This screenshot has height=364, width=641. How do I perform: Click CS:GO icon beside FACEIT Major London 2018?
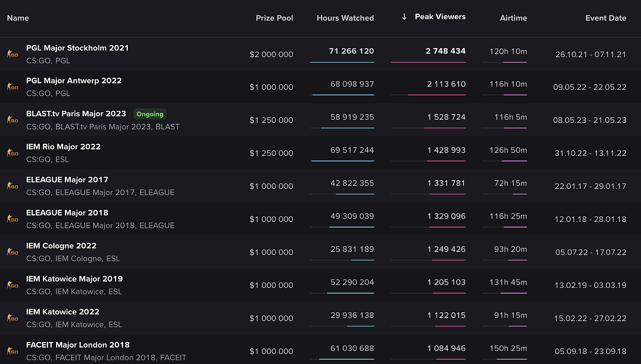pyautogui.click(x=12, y=351)
